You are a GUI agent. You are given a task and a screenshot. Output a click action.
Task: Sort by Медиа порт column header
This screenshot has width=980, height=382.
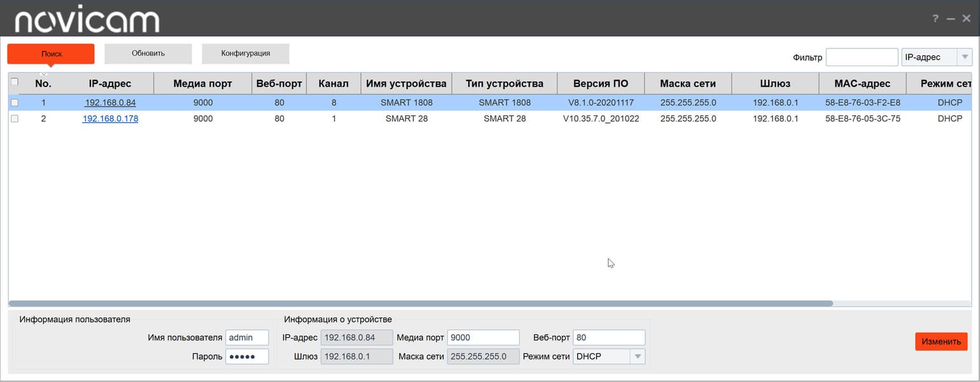[203, 83]
